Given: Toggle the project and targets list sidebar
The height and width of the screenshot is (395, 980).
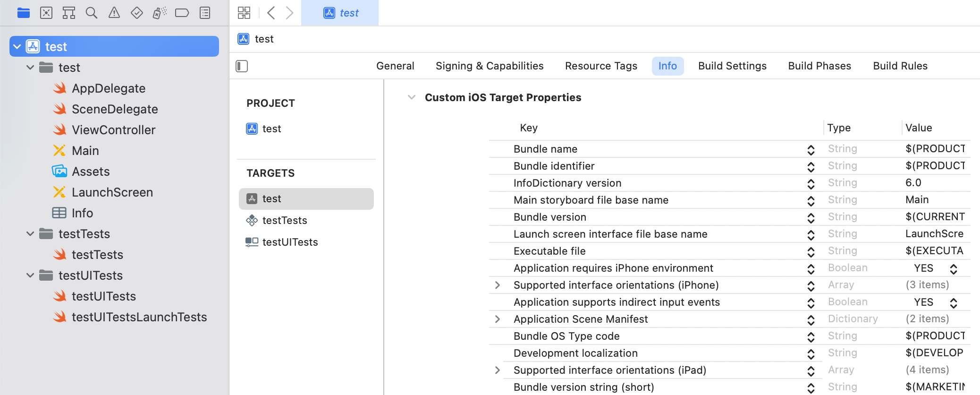Looking at the screenshot, I should (242, 66).
